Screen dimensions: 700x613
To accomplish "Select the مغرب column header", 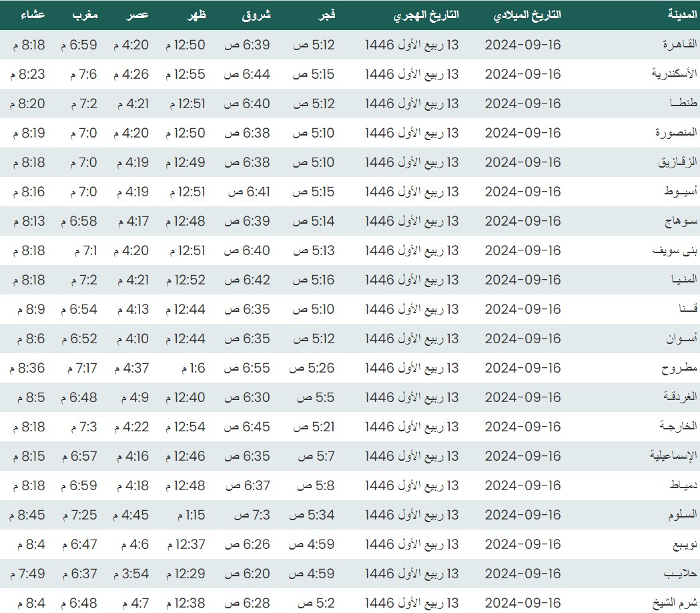I will click(85, 15).
